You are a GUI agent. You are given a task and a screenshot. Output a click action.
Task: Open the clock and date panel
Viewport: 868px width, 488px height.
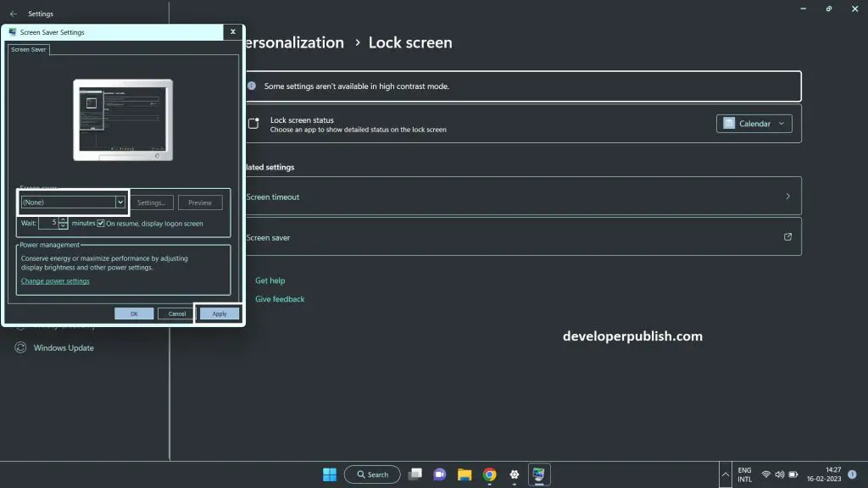click(824, 474)
